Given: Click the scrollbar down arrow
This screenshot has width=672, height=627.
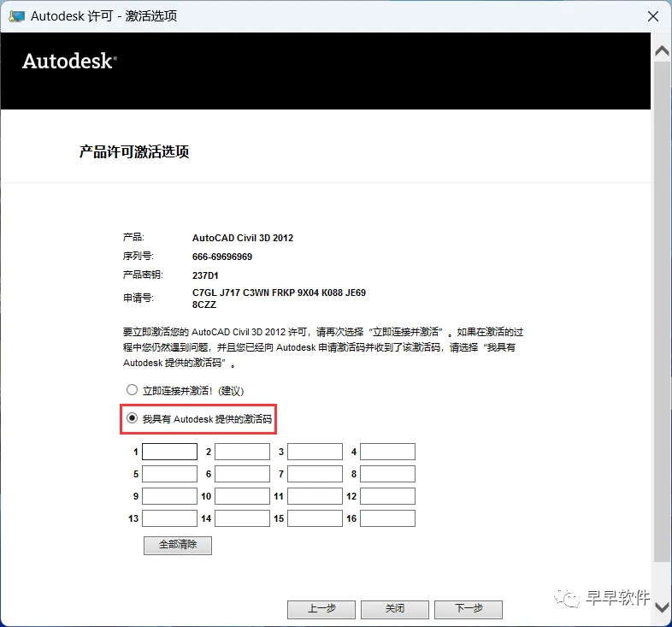Looking at the screenshot, I should (x=662, y=606).
